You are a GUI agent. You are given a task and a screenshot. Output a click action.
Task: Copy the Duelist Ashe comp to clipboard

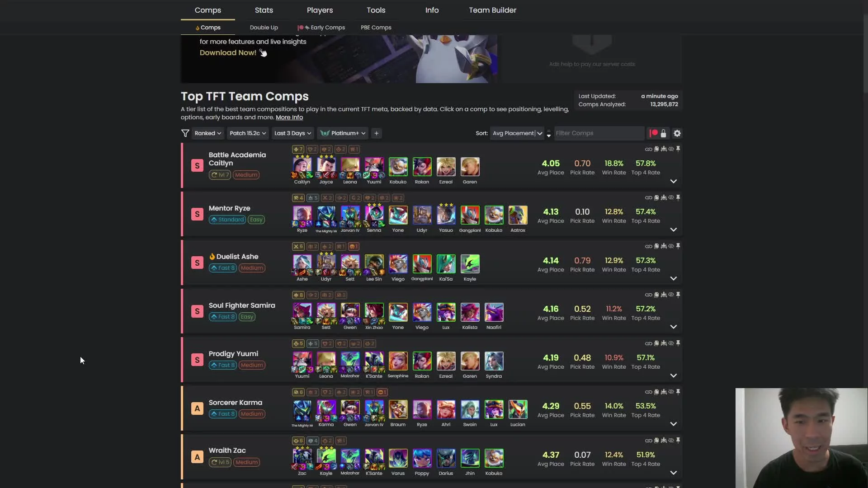coord(656,246)
